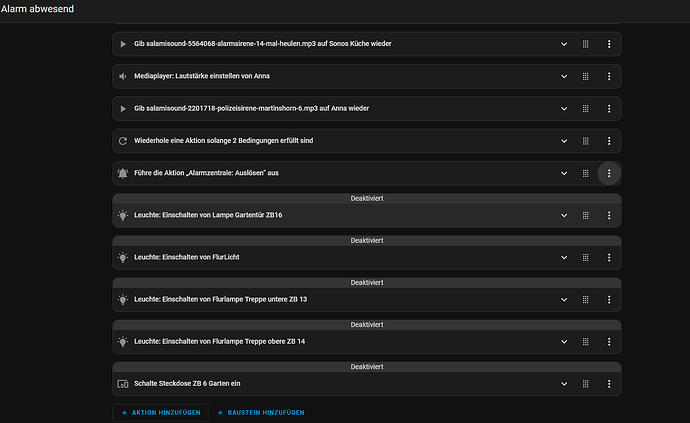Grab drag handle of FlurLicht row

pos(586,257)
